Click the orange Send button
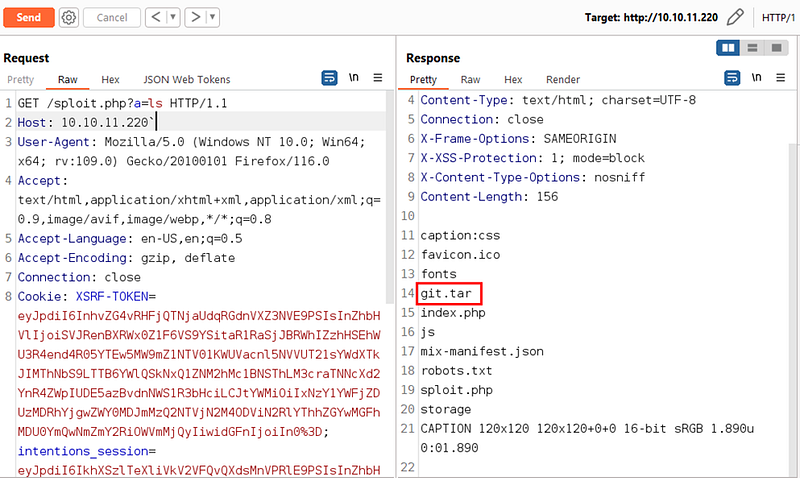This screenshot has width=800, height=478. point(29,17)
